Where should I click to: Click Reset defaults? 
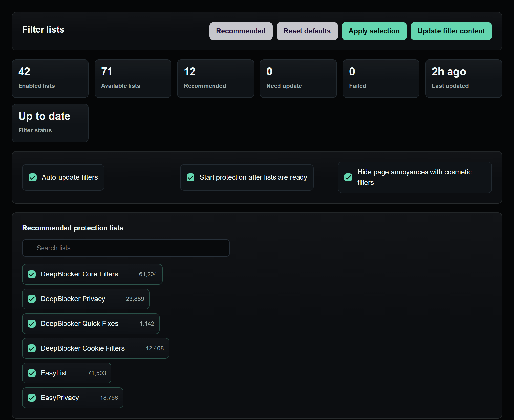(307, 31)
